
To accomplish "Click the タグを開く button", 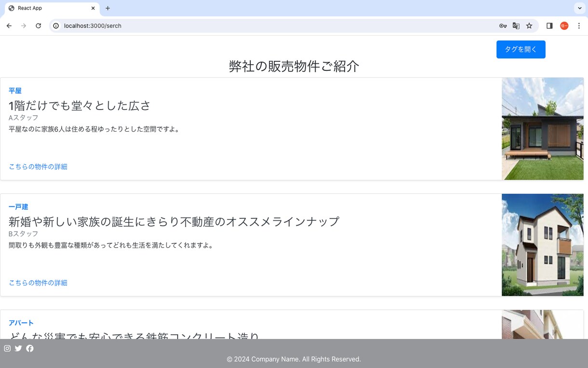I will pos(521,49).
